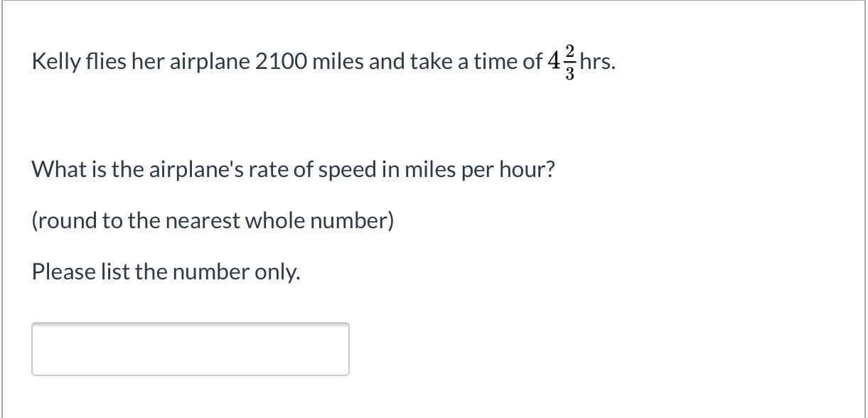Click the empty answer input box

(x=190, y=348)
